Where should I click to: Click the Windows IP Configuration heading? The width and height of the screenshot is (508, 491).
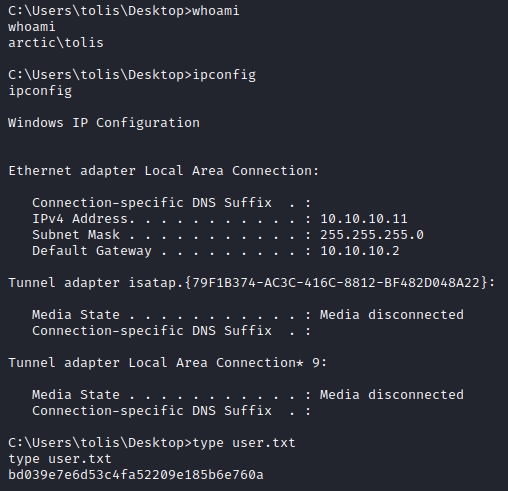click(x=104, y=123)
